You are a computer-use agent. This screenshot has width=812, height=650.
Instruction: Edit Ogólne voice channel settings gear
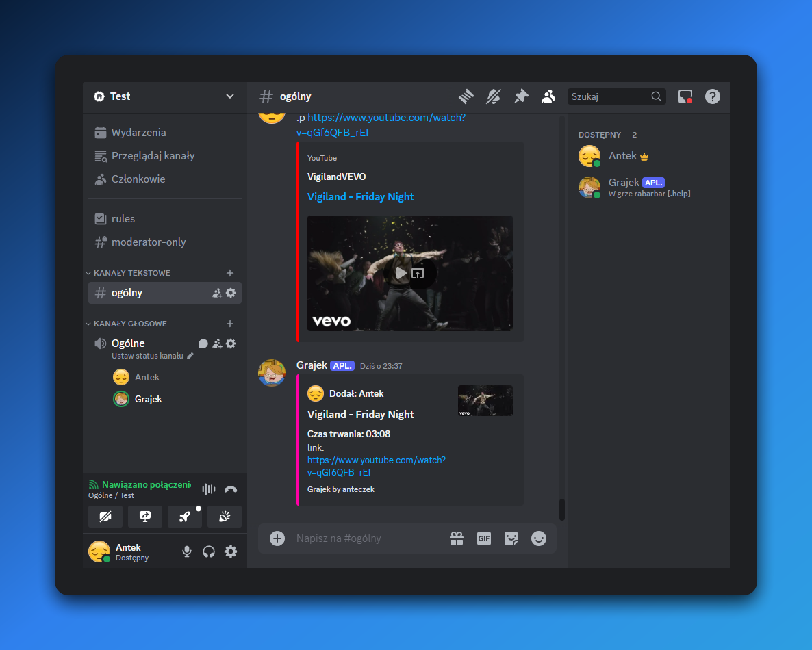(231, 343)
